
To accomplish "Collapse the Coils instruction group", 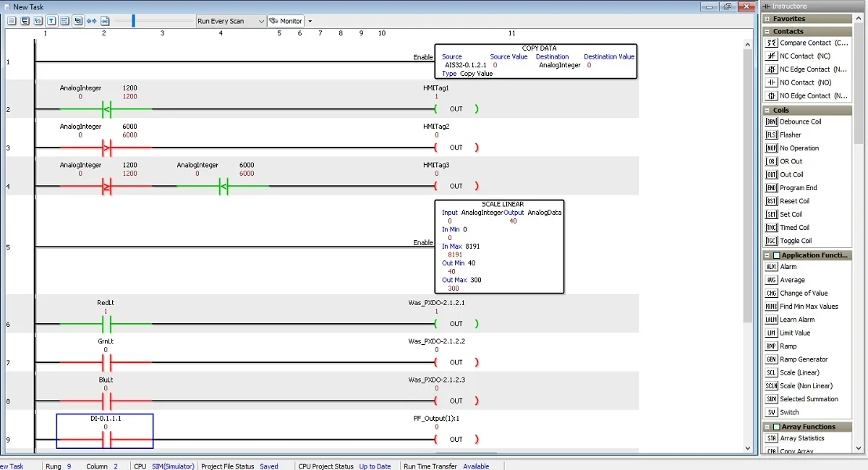I will 767,110.
